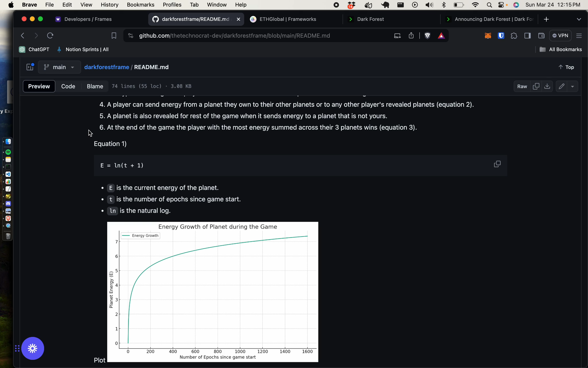The width and height of the screenshot is (588, 368).
Task: Edit README.md pencil icon
Action: (x=562, y=86)
